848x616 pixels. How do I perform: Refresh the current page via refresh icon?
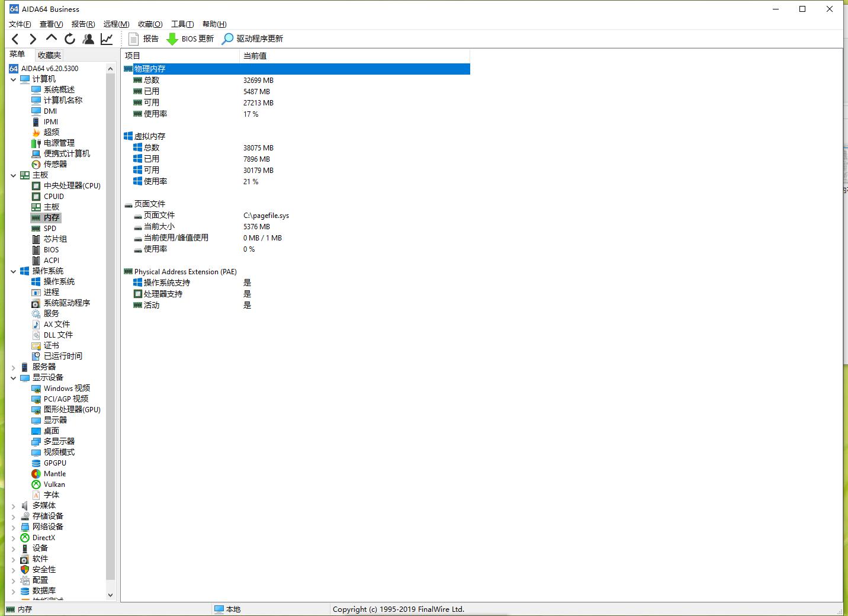(70, 39)
